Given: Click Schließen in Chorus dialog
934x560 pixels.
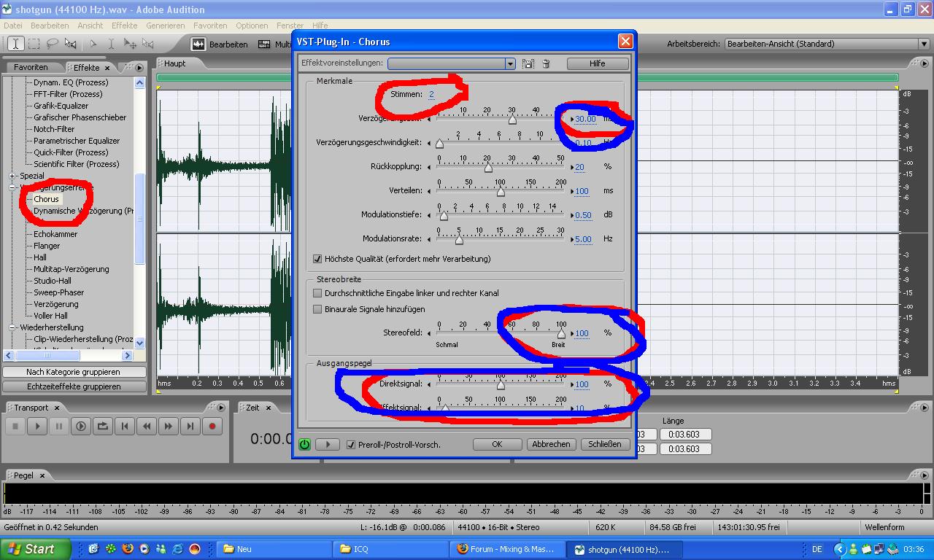Looking at the screenshot, I should [x=605, y=444].
